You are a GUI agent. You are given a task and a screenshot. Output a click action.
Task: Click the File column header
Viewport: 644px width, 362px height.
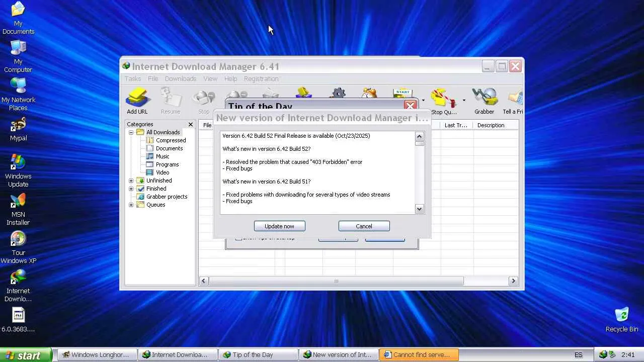[x=207, y=125]
